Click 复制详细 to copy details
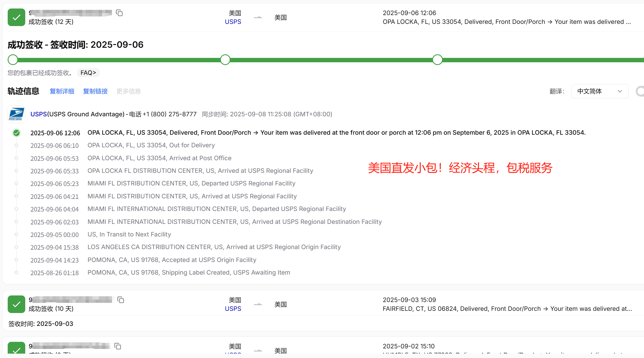The height and width of the screenshot is (358, 644). point(62,91)
